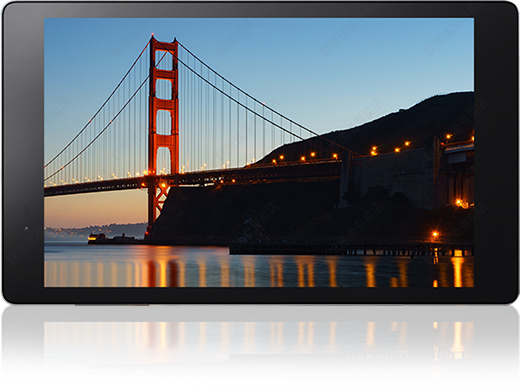Click the distant city skyline lights

(95, 230)
